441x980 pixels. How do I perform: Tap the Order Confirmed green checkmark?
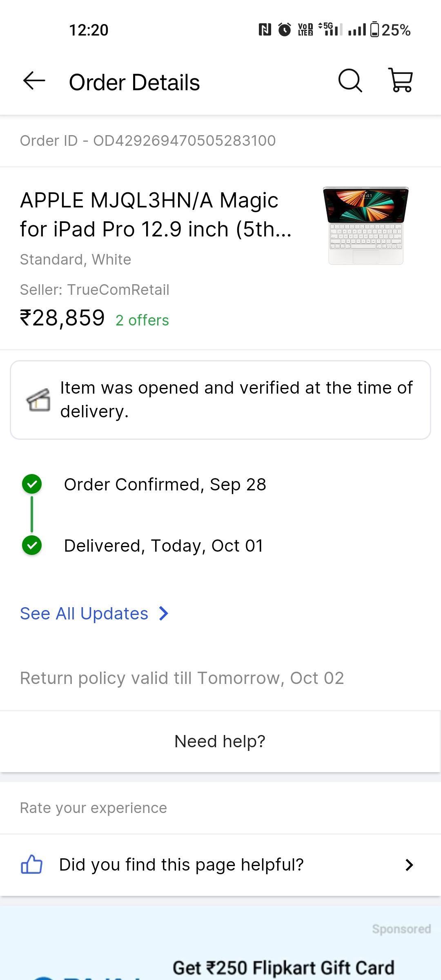[x=32, y=484]
